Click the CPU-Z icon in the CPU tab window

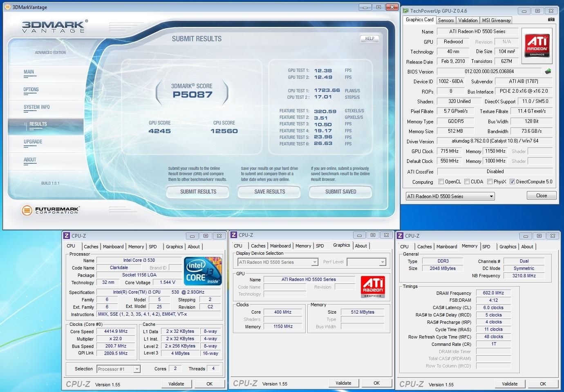(67, 236)
